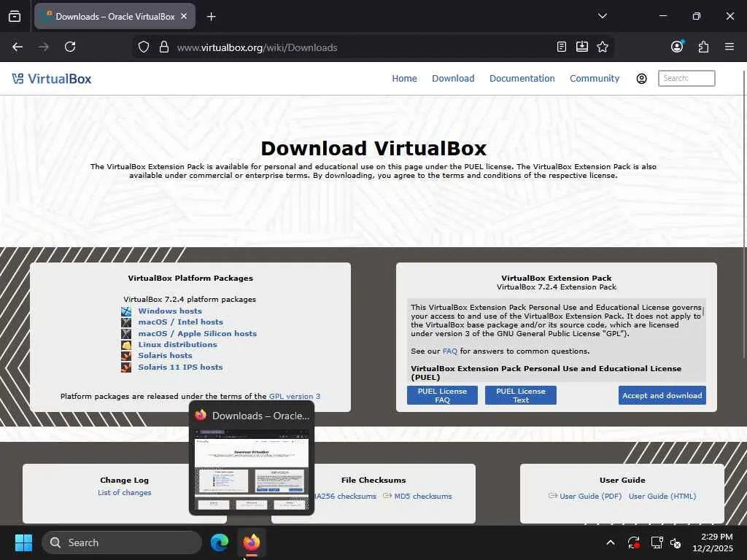Image resolution: width=747 pixels, height=560 pixels.
Task: Toggle reader view icon
Action: pos(561,47)
